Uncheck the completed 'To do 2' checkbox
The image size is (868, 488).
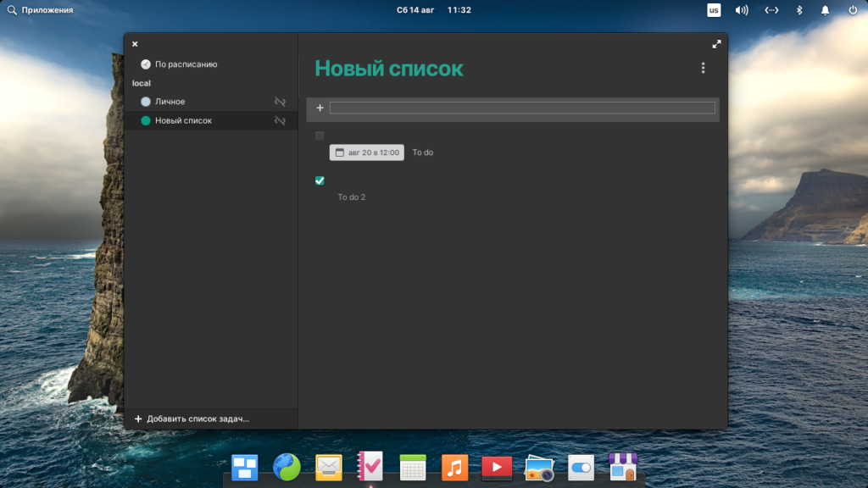(x=320, y=180)
